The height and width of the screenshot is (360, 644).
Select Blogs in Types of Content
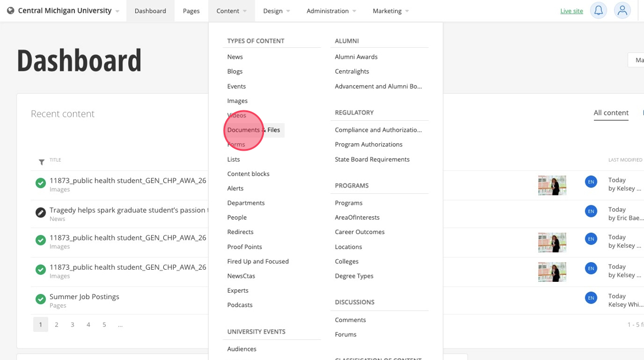click(235, 71)
